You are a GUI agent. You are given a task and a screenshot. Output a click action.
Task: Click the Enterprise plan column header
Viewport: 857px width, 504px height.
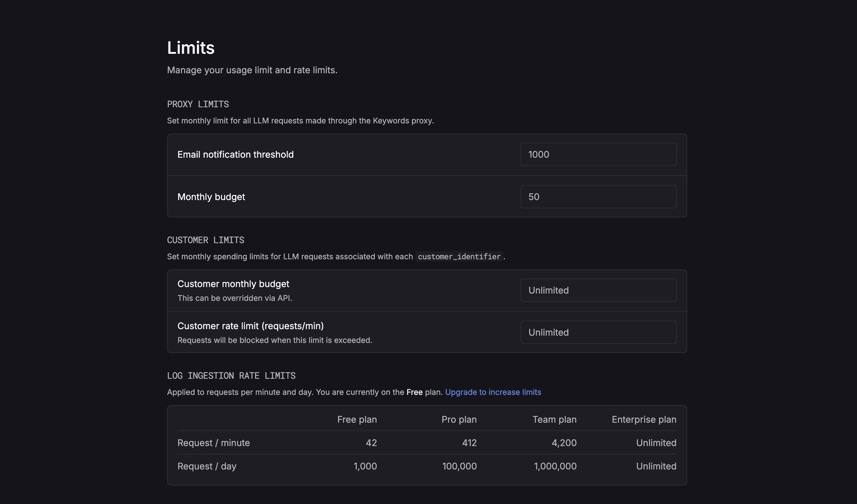[x=644, y=419]
